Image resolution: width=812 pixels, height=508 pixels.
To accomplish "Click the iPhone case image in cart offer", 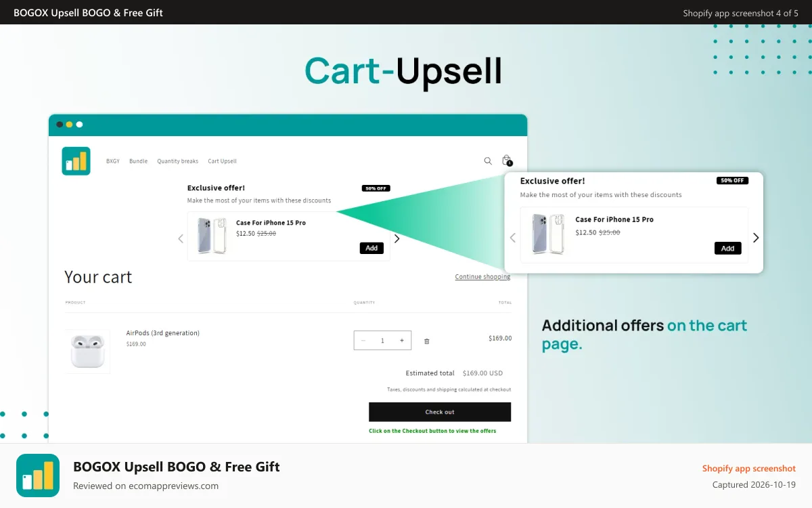I will (x=212, y=236).
